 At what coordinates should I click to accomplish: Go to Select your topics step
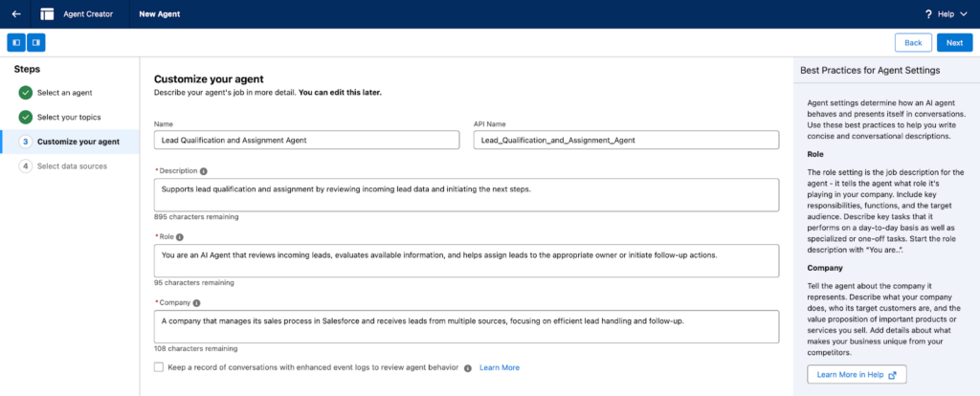coord(69,117)
